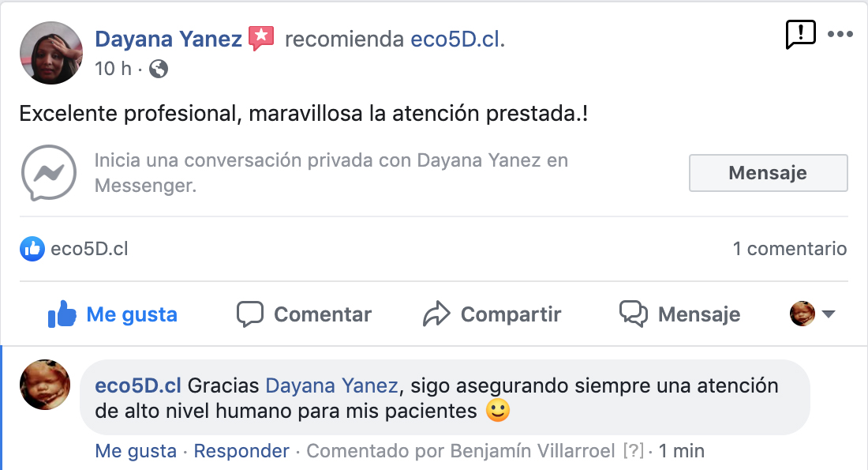The image size is (868, 470).
Task: Click the blue like reaction icon
Action: pos(32,249)
